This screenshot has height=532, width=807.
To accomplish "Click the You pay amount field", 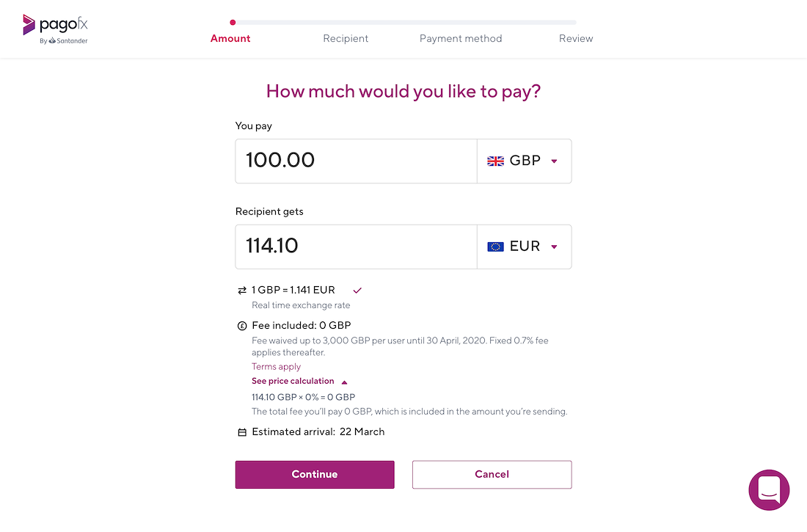I will click(356, 161).
